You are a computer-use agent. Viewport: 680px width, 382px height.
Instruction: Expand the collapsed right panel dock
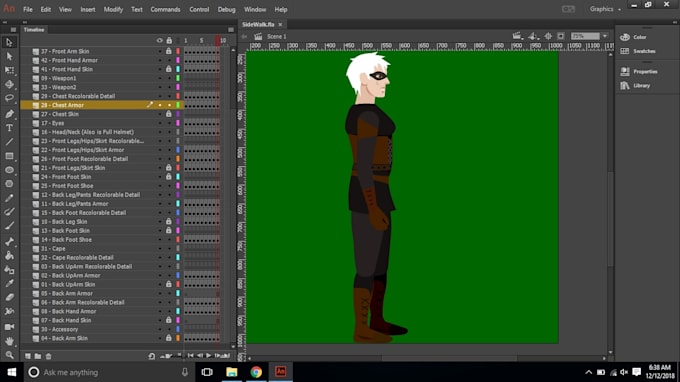(675, 22)
